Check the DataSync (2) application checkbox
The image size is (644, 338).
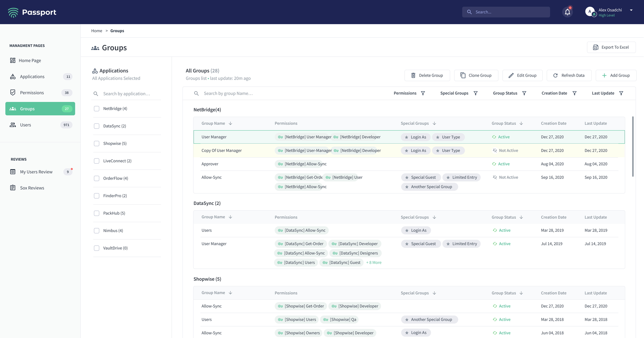97,126
